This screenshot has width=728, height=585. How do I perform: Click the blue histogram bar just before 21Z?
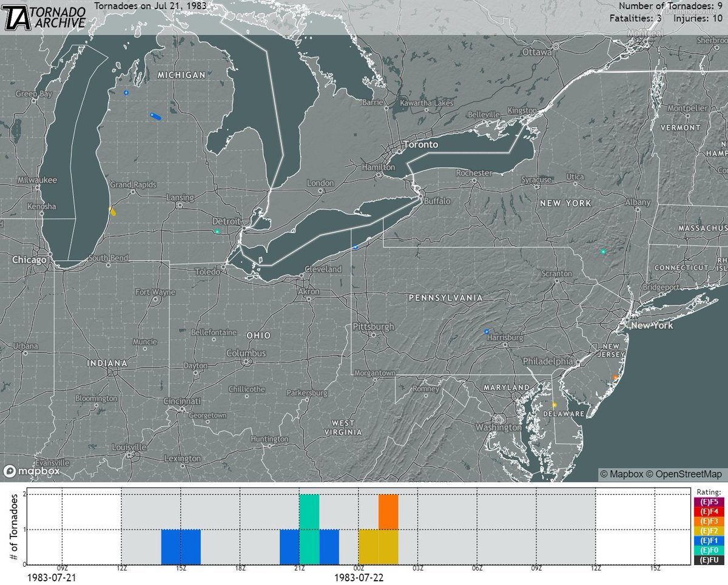tap(289, 547)
